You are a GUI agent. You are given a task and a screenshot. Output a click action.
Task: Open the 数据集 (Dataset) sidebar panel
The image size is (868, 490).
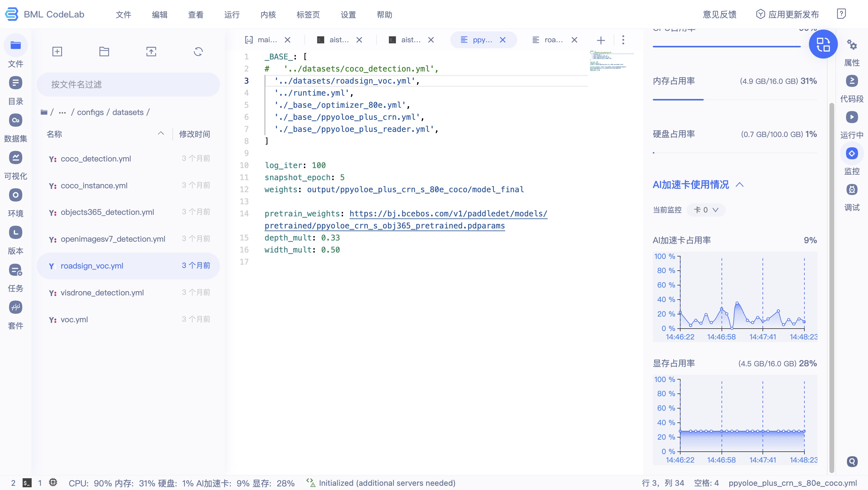(15, 121)
